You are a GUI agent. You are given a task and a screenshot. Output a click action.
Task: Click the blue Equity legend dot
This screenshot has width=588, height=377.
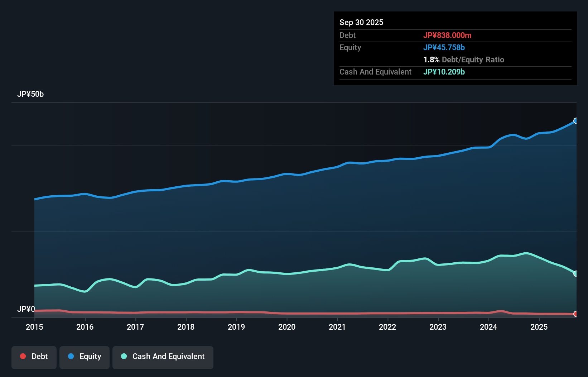tap(71, 356)
